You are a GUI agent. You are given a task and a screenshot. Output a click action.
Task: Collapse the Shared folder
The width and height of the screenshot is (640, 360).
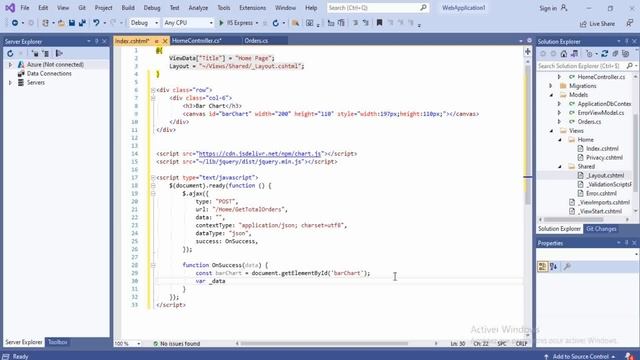pyautogui.click(x=560, y=167)
